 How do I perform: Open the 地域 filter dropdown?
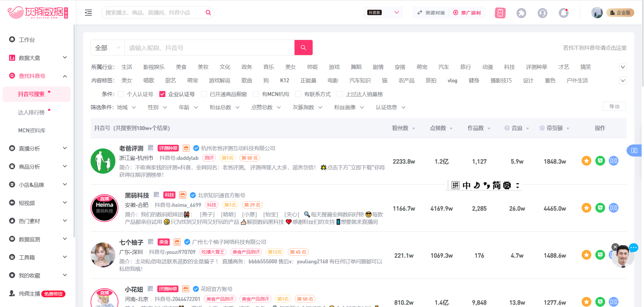click(x=126, y=107)
